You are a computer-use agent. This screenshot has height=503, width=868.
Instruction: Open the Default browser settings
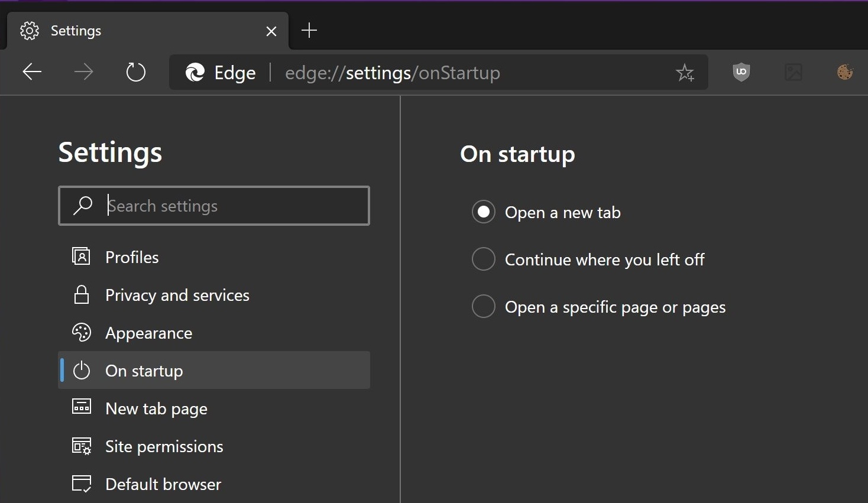[163, 484]
